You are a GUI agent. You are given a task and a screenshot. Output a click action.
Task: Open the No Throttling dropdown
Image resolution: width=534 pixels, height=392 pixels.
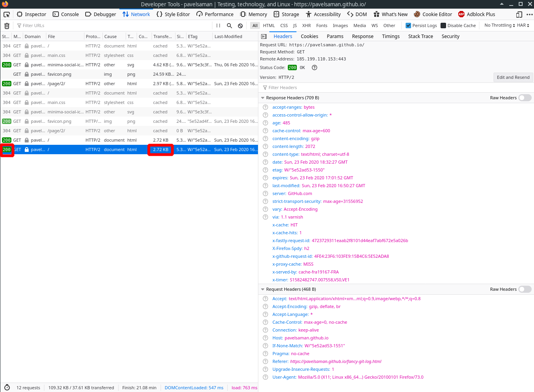click(x=499, y=25)
